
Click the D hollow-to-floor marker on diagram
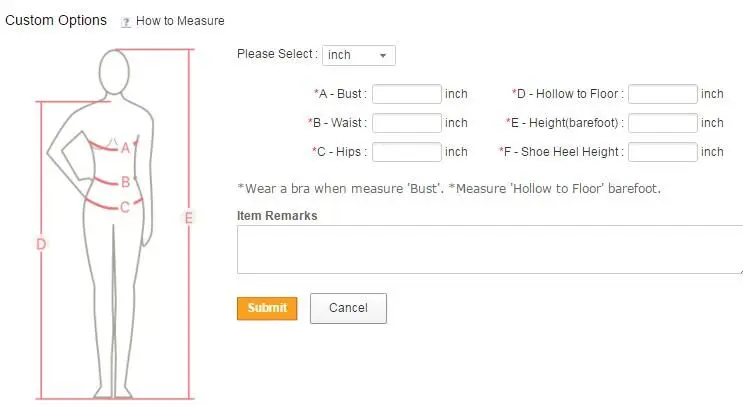41,244
